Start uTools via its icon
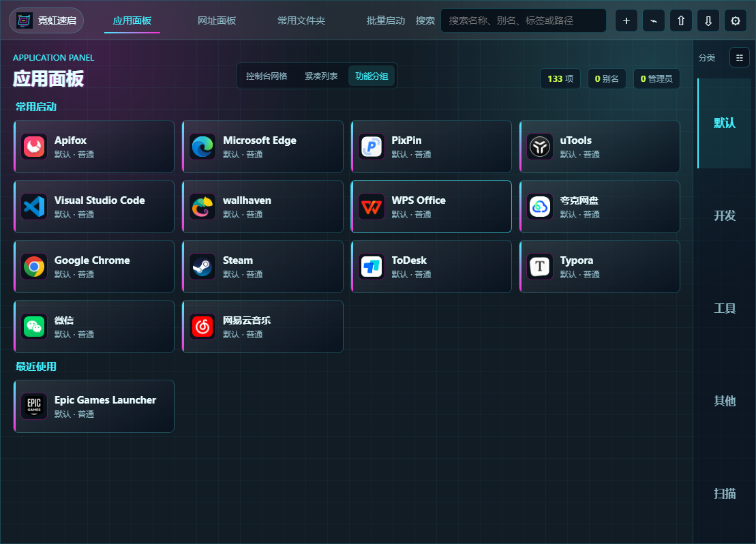The image size is (756, 544). (x=539, y=147)
